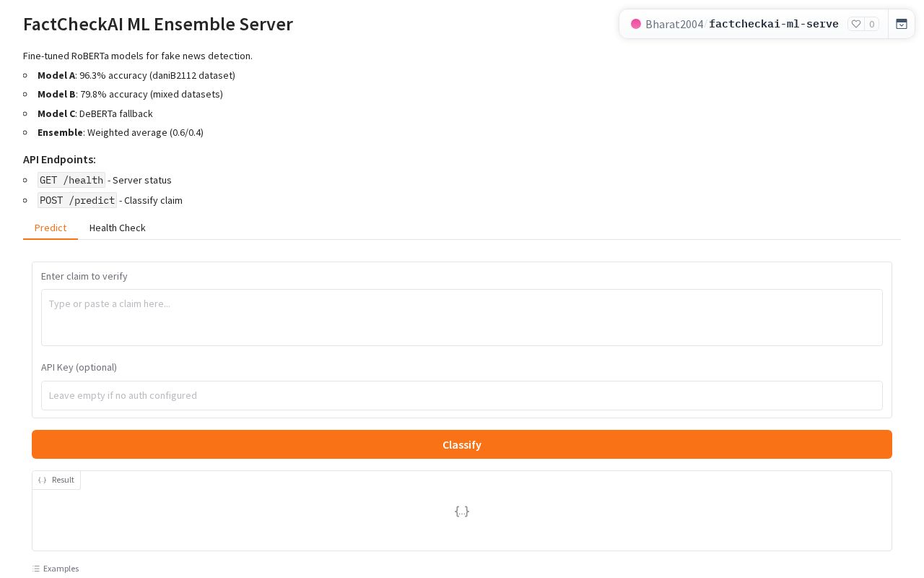
Task: Focus the API Key input field
Action: click(462, 395)
